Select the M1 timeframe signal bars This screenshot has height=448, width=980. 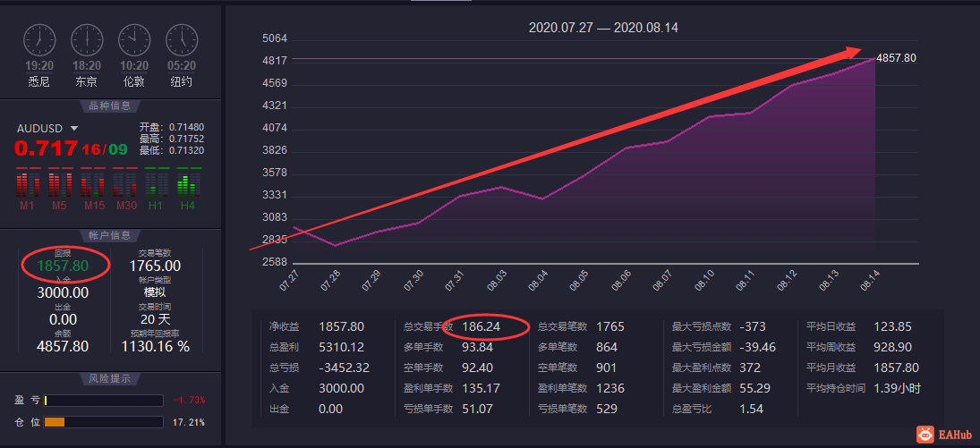27,182
